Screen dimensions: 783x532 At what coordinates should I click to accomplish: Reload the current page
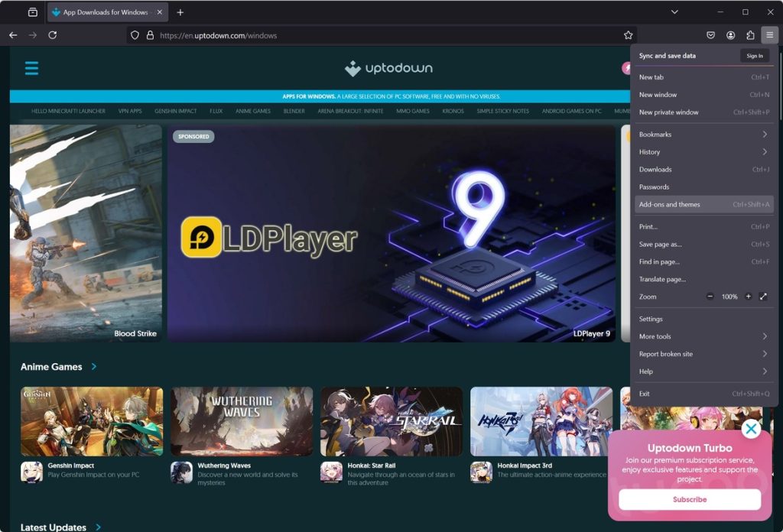53,35
